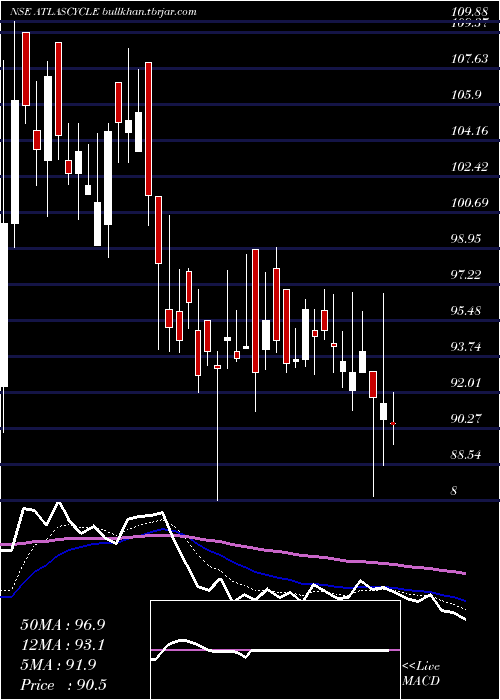Click the 107.63 price axis label
This screenshot has width=500, height=700.
click(x=470, y=58)
